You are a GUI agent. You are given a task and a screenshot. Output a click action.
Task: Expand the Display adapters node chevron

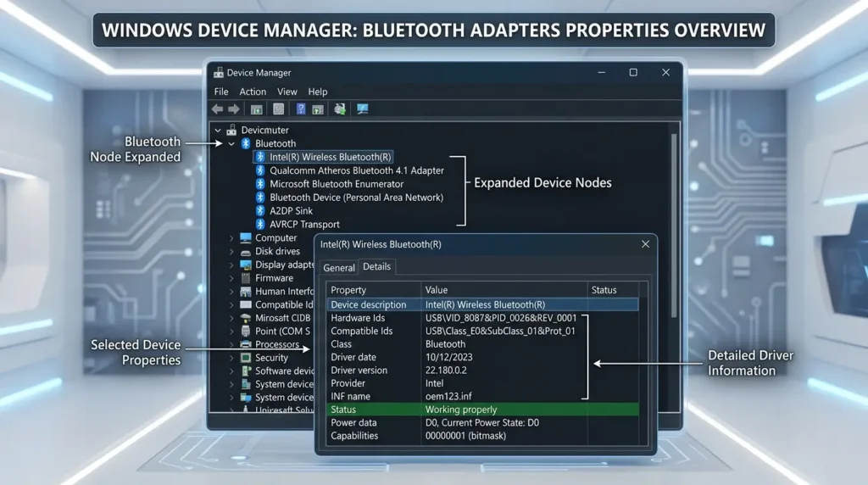(x=231, y=265)
